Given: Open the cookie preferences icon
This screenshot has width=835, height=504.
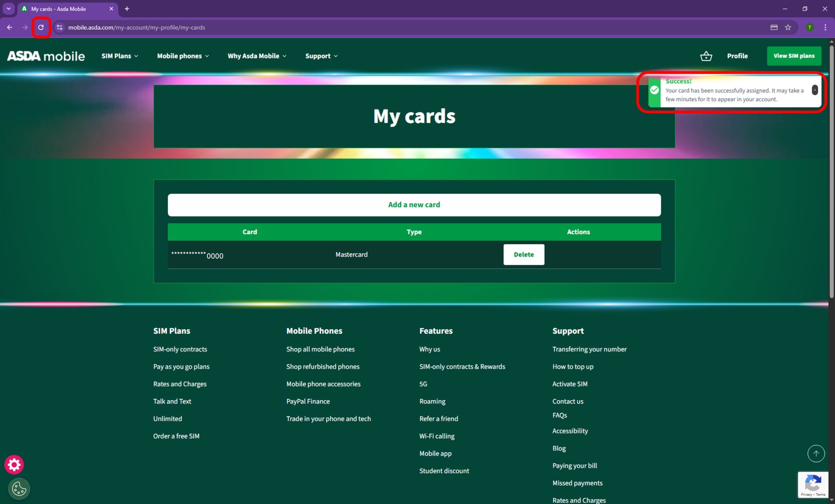Looking at the screenshot, I should pyautogui.click(x=19, y=488).
